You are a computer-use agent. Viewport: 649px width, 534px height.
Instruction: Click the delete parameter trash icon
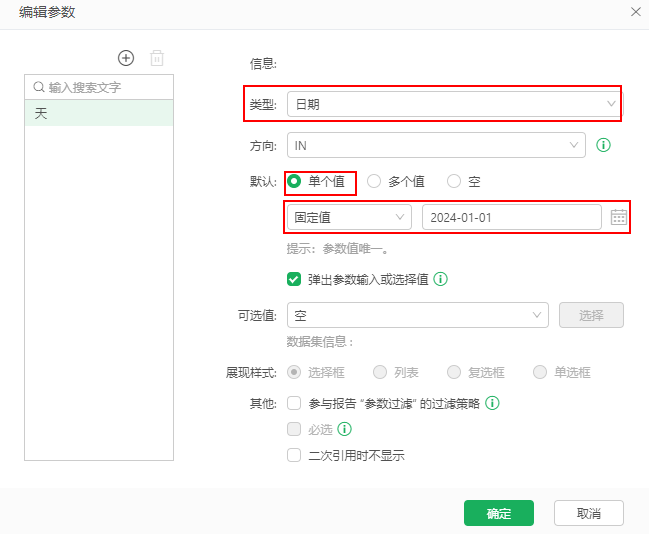156,58
